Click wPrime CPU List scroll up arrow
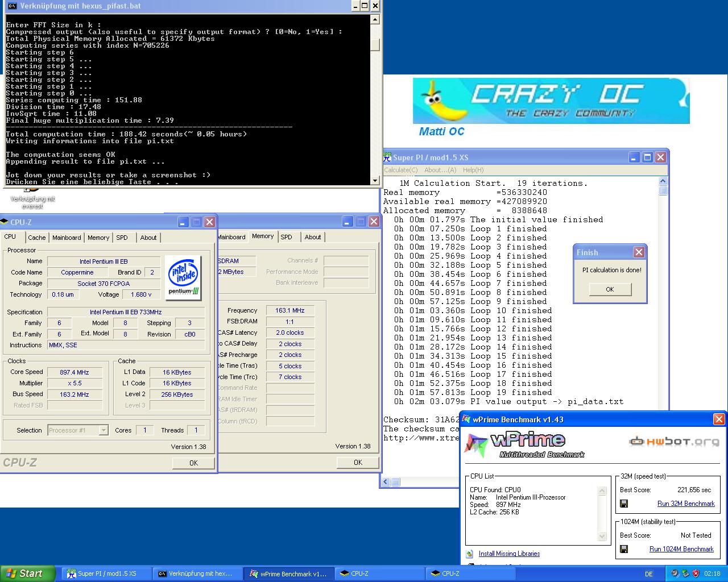 pos(602,490)
